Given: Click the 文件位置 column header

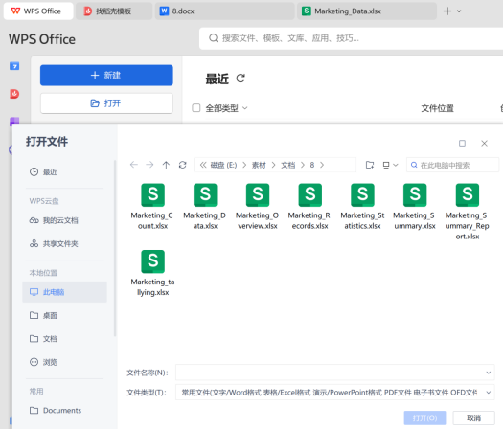Looking at the screenshot, I should coord(437,108).
